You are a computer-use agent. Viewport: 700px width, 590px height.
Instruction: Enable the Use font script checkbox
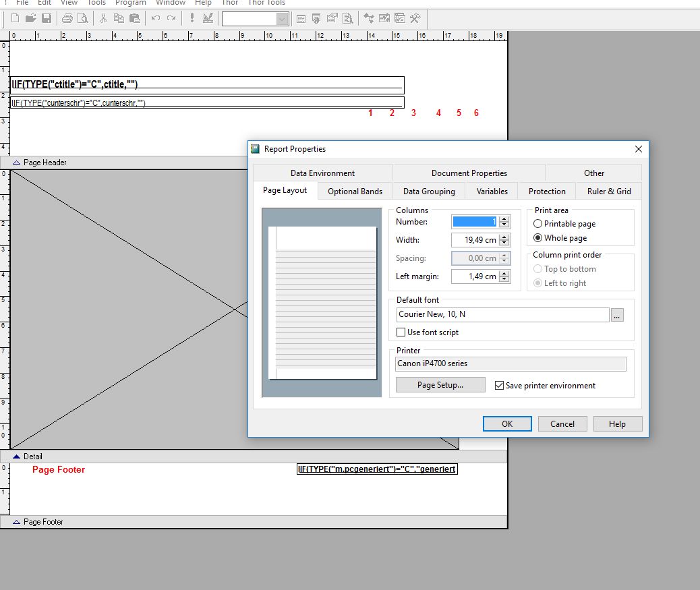pyautogui.click(x=401, y=332)
